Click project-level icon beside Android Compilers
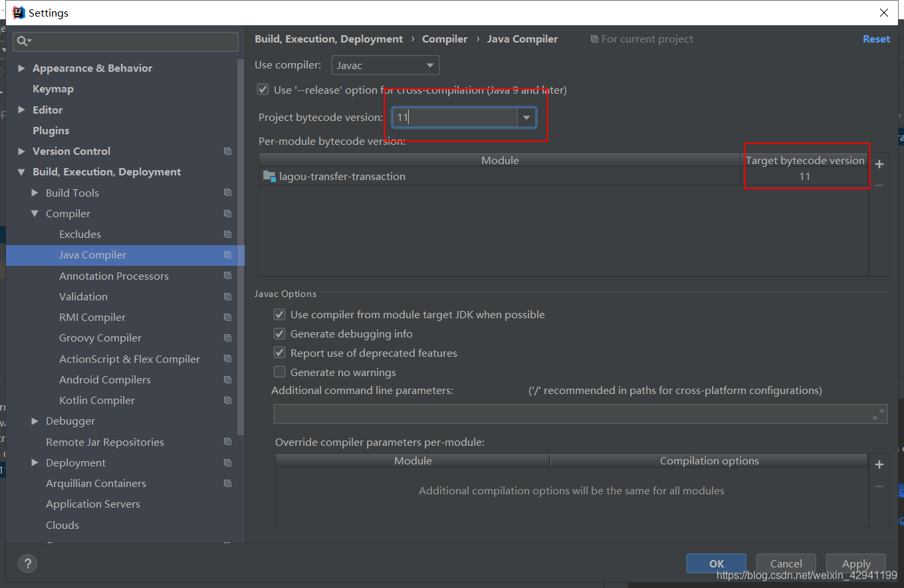904x588 pixels. pos(228,379)
